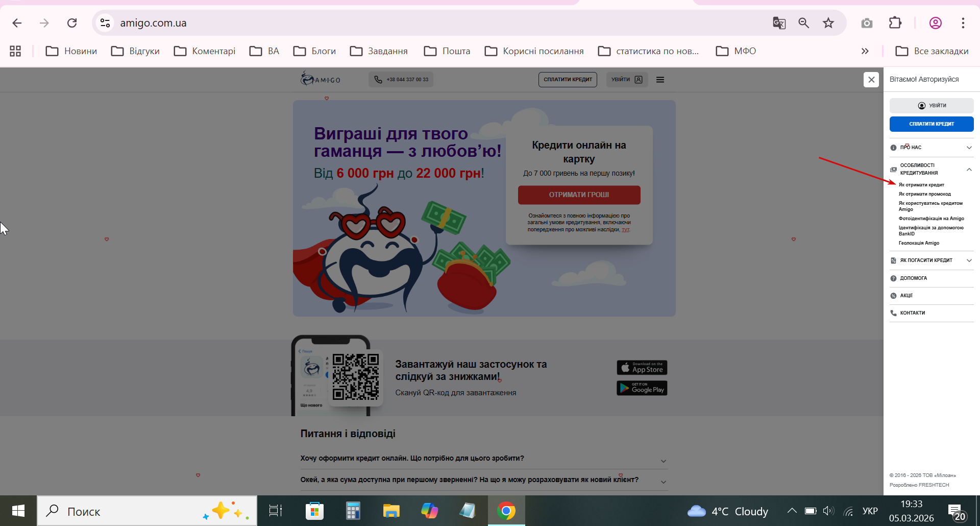The width and height of the screenshot is (980, 526).
Task: Show hidden system tray icons
Action: tap(792, 511)
